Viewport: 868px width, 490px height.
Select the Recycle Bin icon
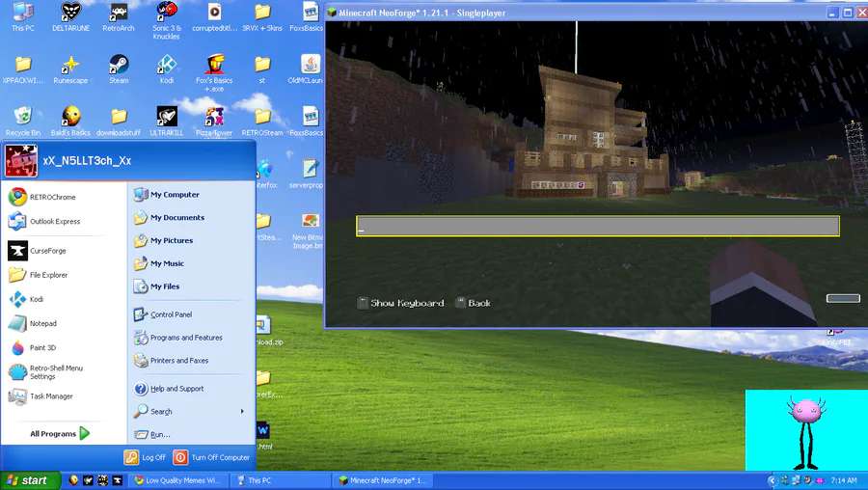(x=23, y=122)
